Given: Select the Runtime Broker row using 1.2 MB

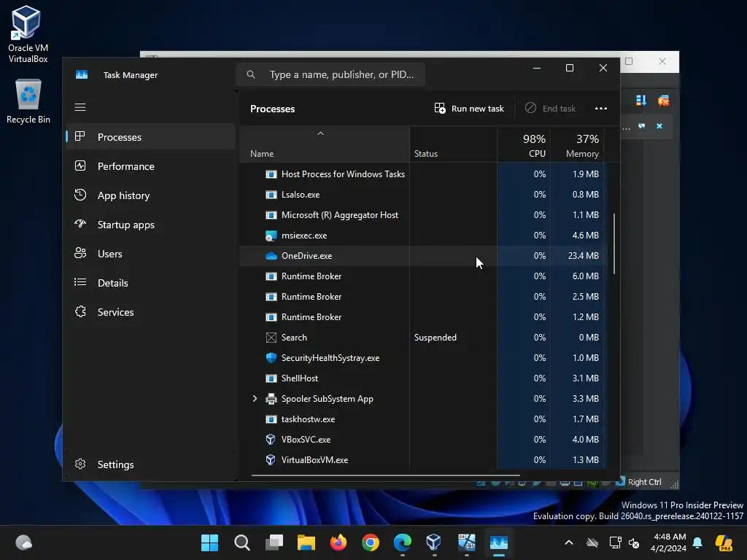Looking at the screenshot, I should pyautogui.click(x=422, y=317).
